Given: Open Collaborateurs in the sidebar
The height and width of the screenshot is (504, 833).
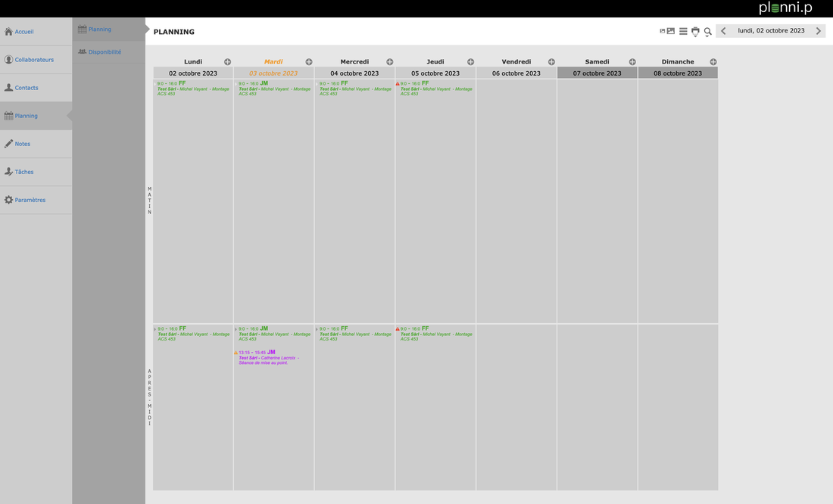Looking at the screenshot, I should coord(34,60).
